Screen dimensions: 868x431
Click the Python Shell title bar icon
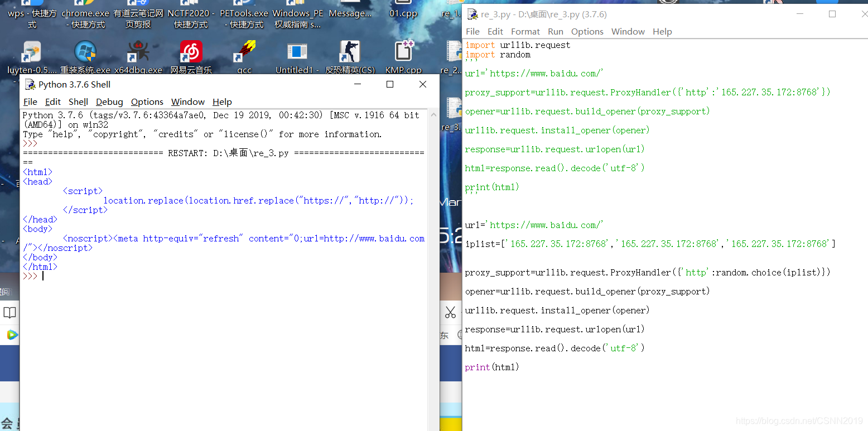click(x=30, y=85)
